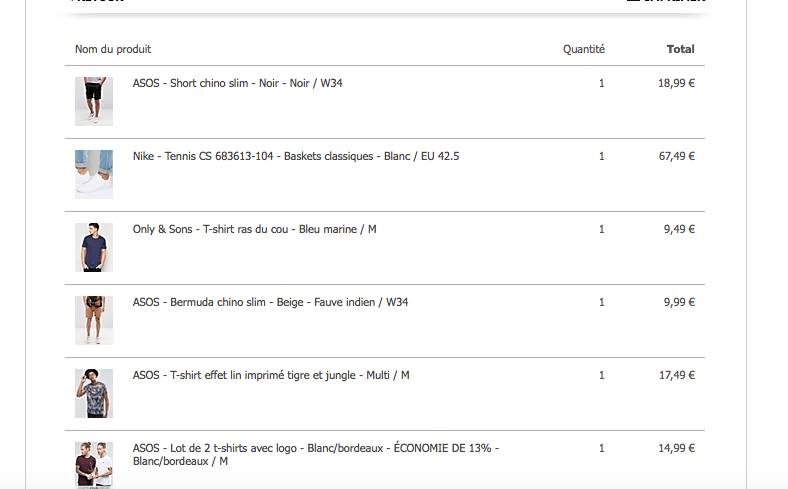Screen dimensions: 788x489
Task: Select the 14,99 € price for T-shirt pack
Action: [676, 448]
